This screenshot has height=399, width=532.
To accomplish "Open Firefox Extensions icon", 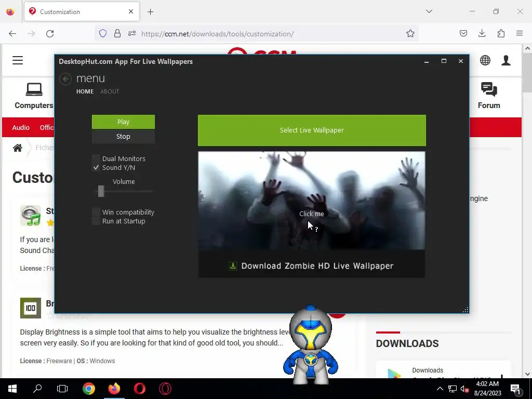I will point(501,33).
